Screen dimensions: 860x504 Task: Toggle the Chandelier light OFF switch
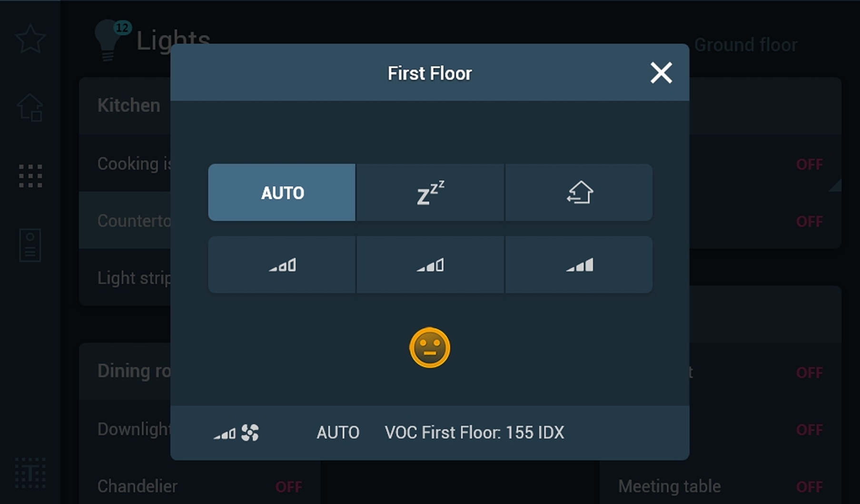point(288,487)
